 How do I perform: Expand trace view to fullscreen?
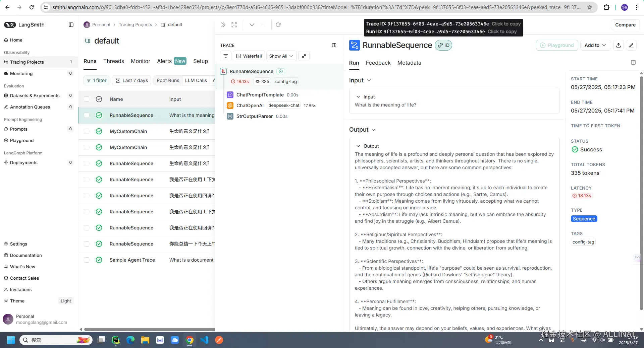(234, 25)
